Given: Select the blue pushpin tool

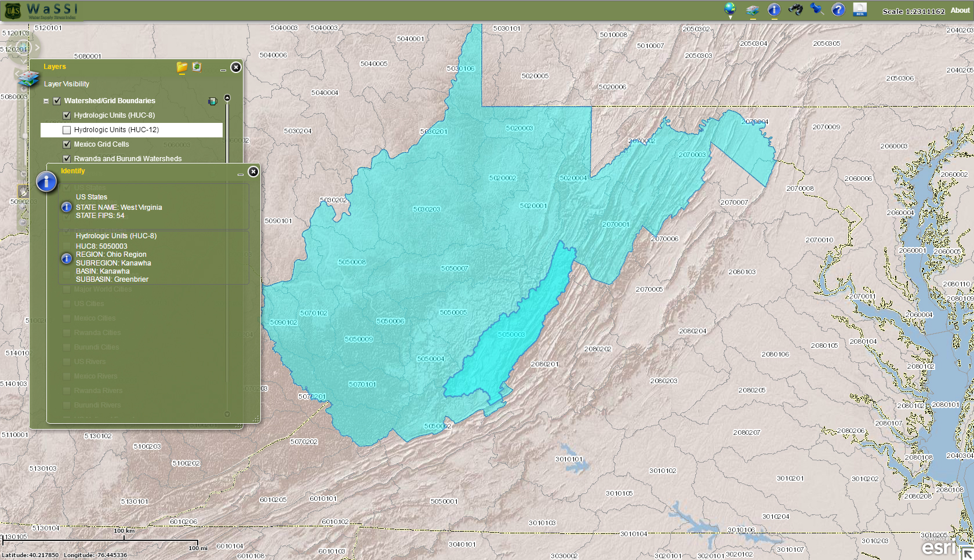Looking at the screenshot, I should coord(817,9).
